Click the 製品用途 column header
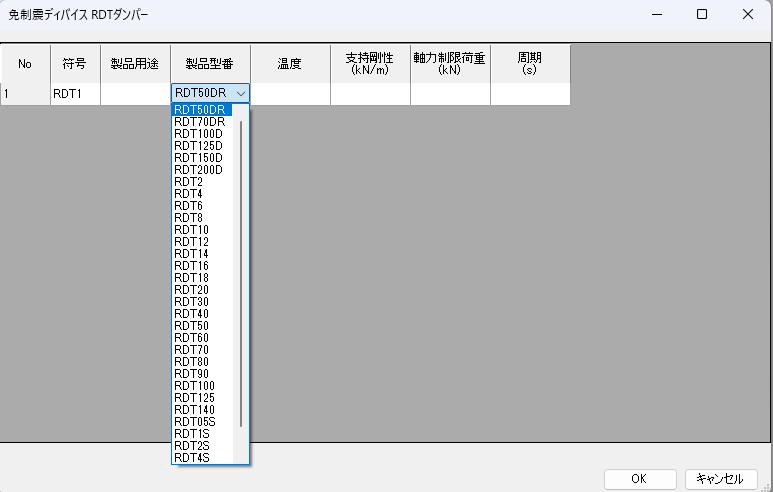Image resolution: width=773 pixels, height=492 pixels. pos(136,64)
